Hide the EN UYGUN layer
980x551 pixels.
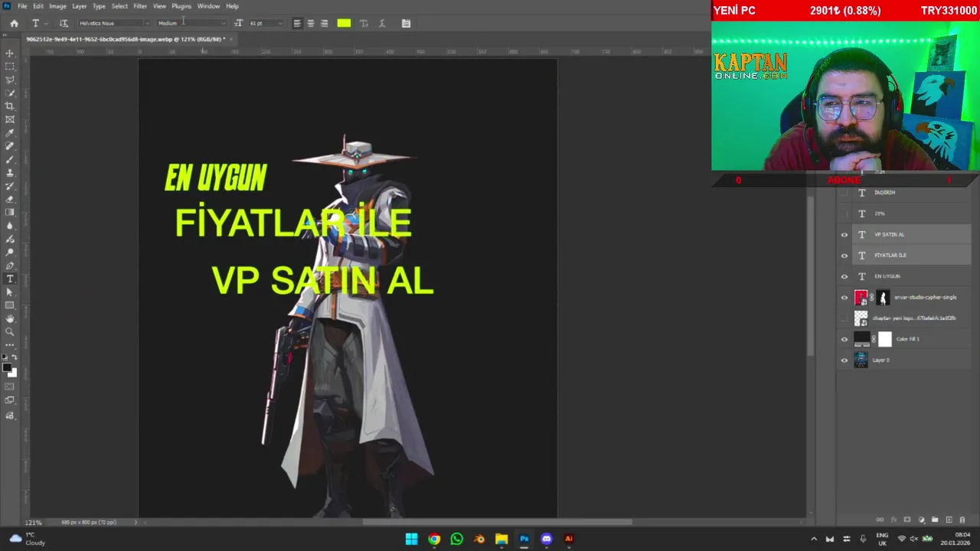[x=844, y=276]
